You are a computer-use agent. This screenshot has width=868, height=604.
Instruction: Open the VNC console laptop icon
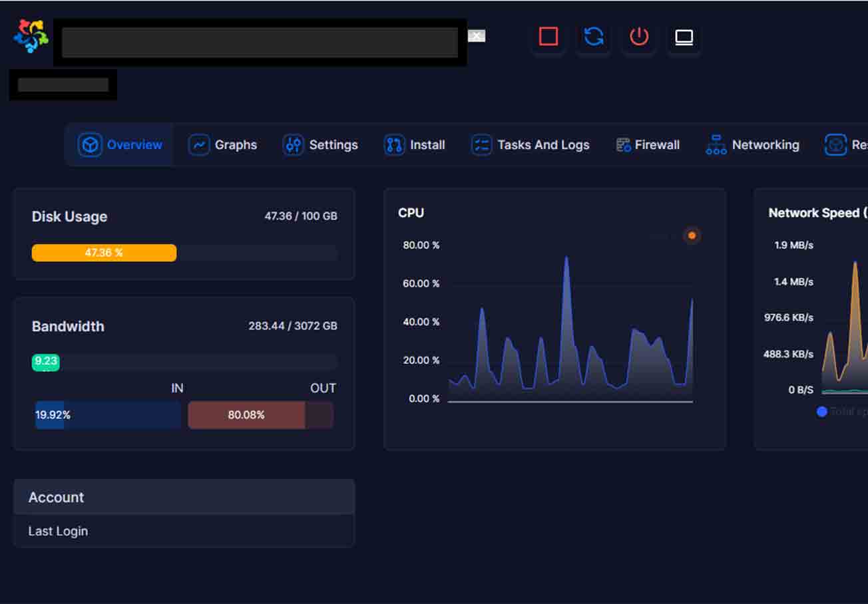pyautogui.click(x=684, y=37)
